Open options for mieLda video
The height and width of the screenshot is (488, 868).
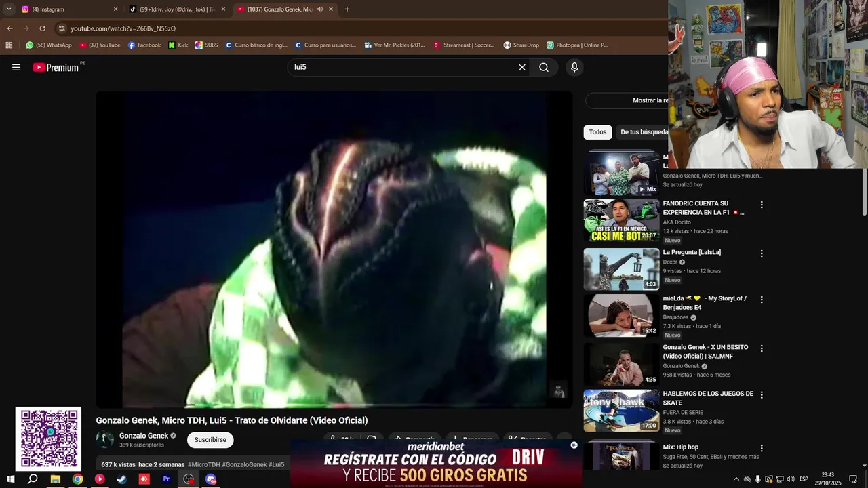coord(762,300)
